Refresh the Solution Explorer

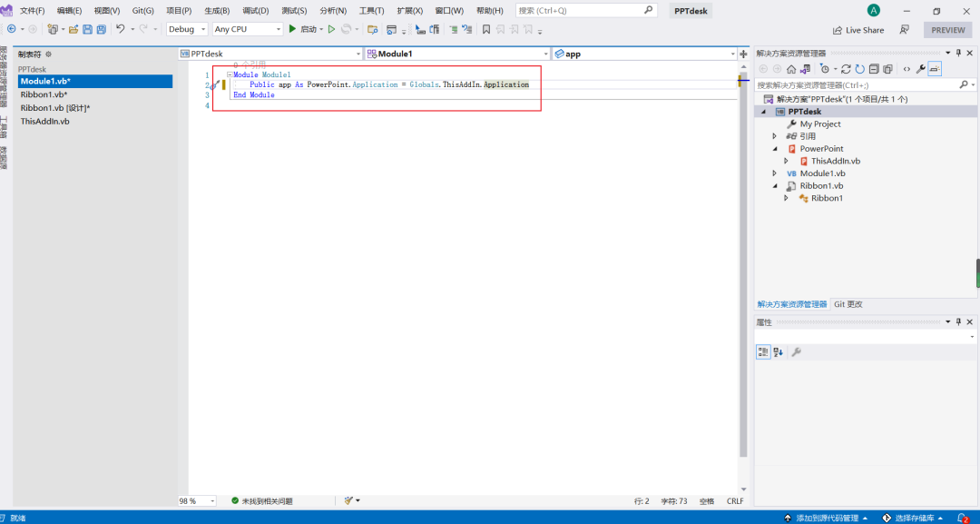coord(859,69)
